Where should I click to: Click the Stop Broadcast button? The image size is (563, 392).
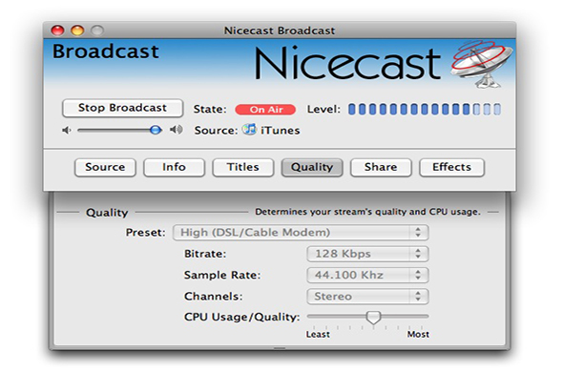(122, 108)
